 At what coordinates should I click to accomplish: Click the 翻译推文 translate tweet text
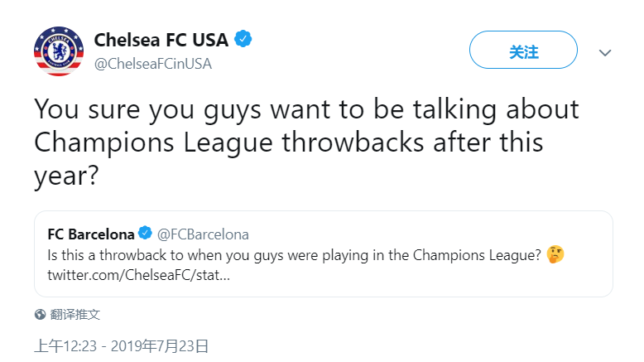pyautogui.click(x=75, y=314)
